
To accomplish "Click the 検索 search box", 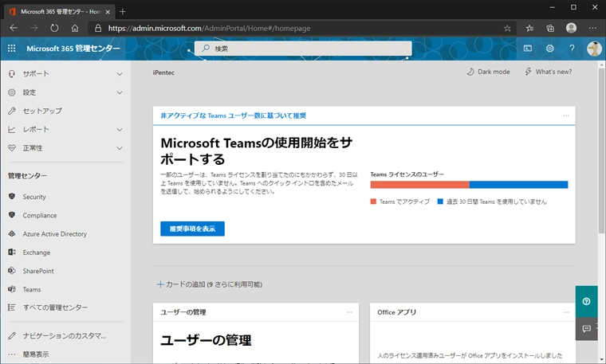I will click(303, 49).
